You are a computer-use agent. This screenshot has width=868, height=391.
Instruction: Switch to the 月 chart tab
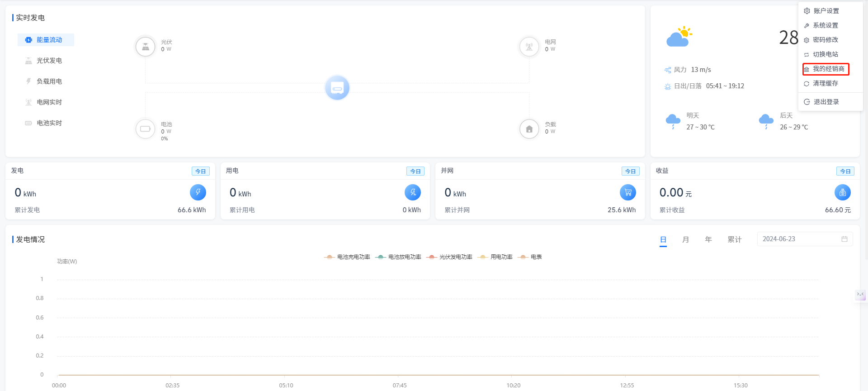[x=685, y=239]
